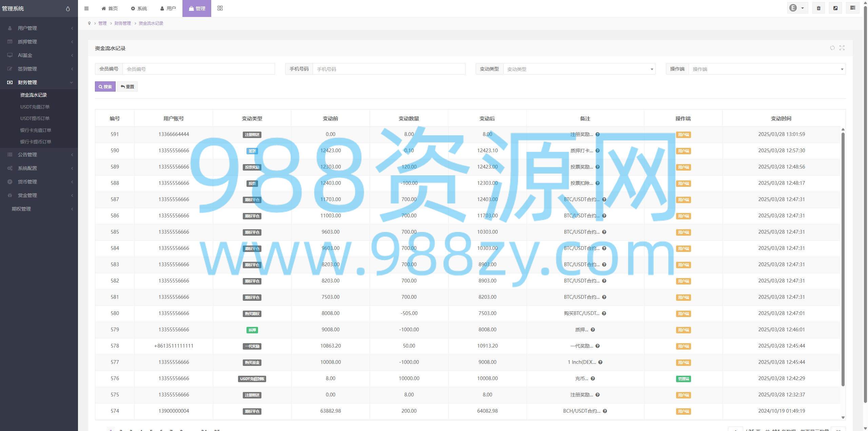Click the hamburger sidebar collapse icon
Viewport: 868px width, 431px height.
coord(86,8)
